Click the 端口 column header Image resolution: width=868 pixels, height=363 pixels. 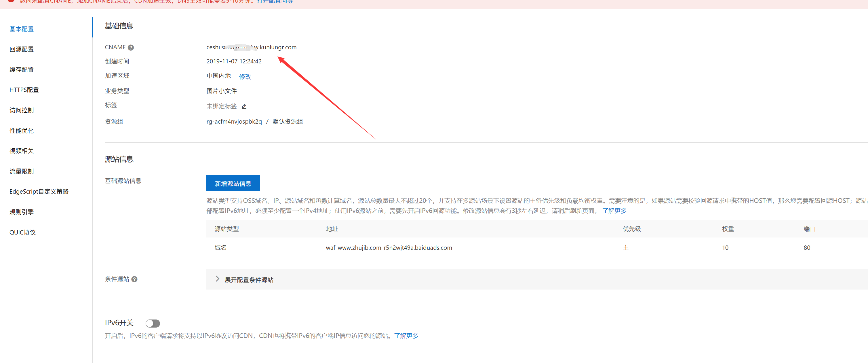(809, 229)
